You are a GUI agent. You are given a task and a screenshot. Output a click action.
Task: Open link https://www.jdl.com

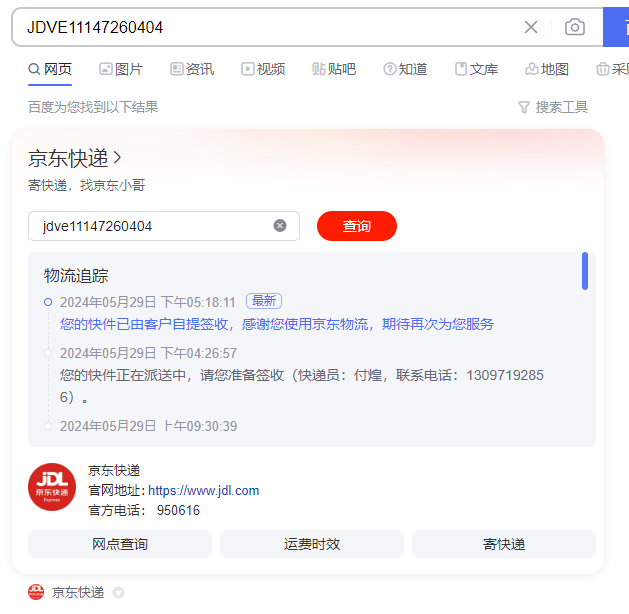[x=204, y=490]
